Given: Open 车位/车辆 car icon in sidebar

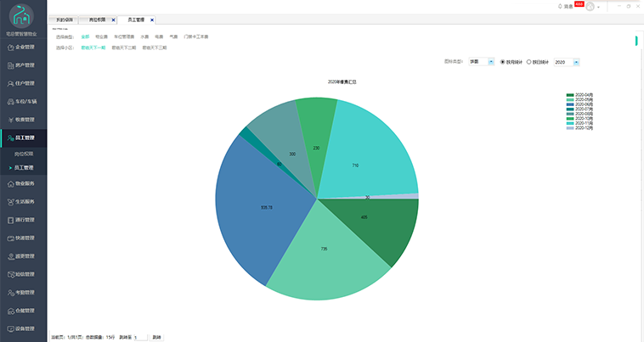Looking at the screenshot, I should coord(10,101).
